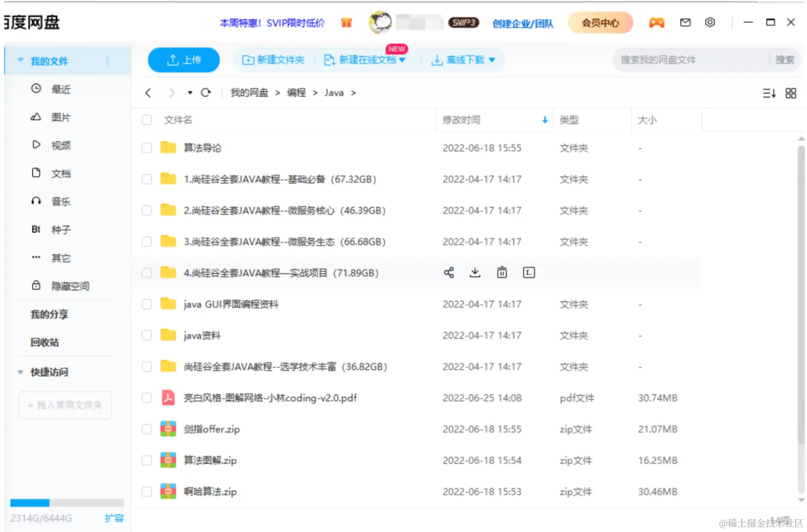The height and width of the screenshot is (532, 807).
Task: Tick checkbox next to 剑指offer.zip
Action: click(x=147, y=429)
